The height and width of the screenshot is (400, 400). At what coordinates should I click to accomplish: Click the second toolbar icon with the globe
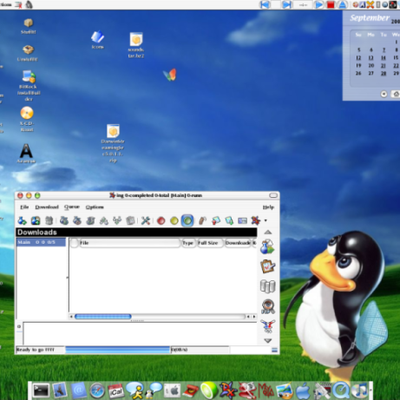[35, 220]
